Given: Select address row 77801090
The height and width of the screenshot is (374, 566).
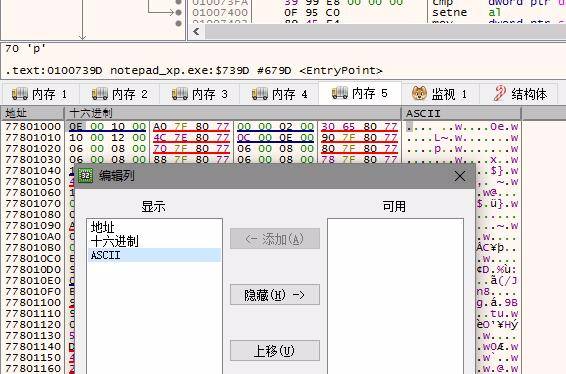Looking at the screenshot, I should [x=33, y=226].
